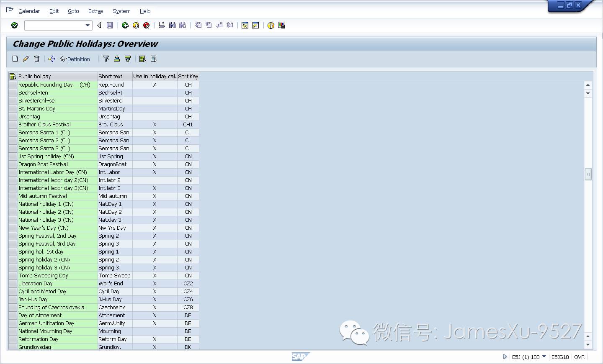Toggle row selector for Brother Claus Festival
Image resolution: width=603 pixels, height=364 pixels.
[13, 125]
